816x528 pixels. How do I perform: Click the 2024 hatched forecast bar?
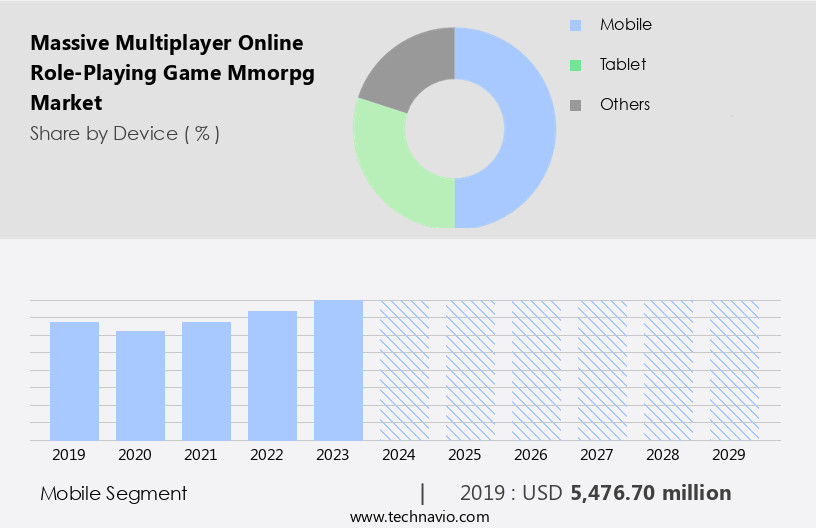[404, 370]
